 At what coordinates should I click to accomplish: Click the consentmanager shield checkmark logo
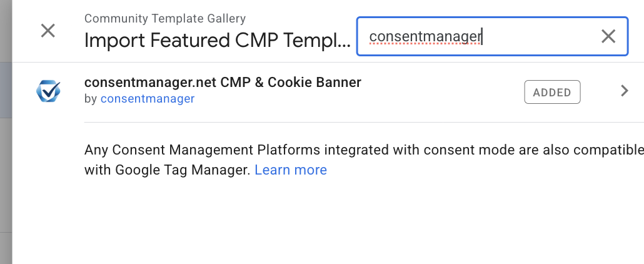click(49, 91)
